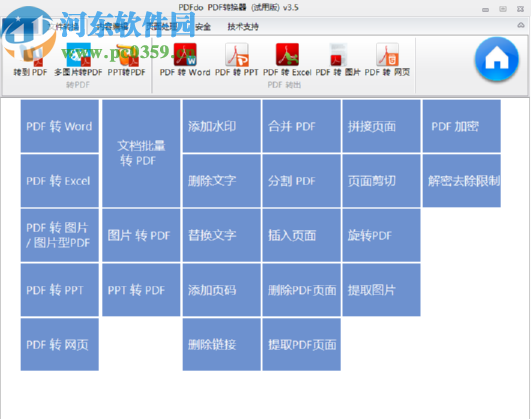Image resolution: width=531 pixels, height=419 pixels.
Task: Open the 拼接页面 tile
Action: [381, 126]
